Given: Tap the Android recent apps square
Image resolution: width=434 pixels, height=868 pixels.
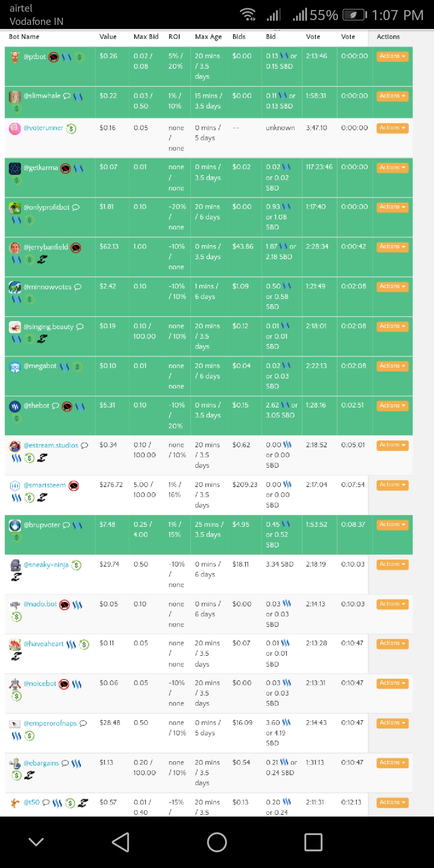Looking at the screenshot, I should [x=313, y=842].
